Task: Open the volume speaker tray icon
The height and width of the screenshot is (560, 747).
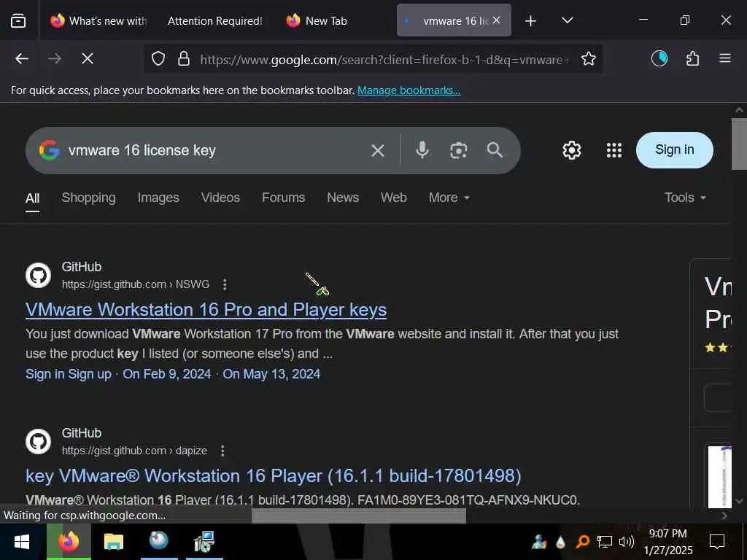Action: click(626, 542)
